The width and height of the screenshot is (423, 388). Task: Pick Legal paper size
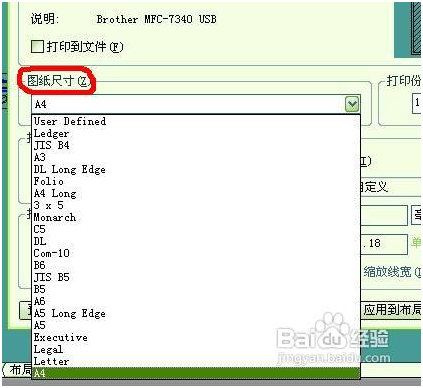196,349
